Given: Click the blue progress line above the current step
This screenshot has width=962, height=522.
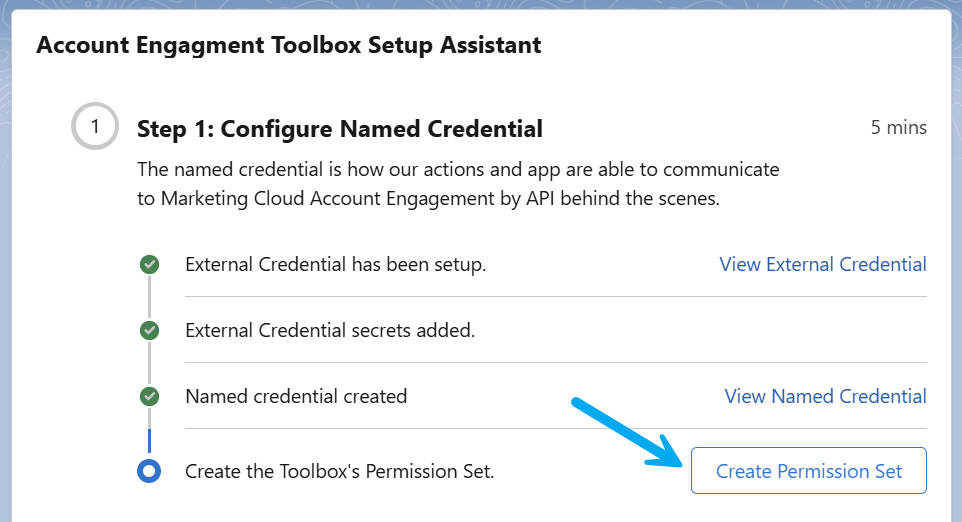Looking at the screenshot, I should 149,441.
